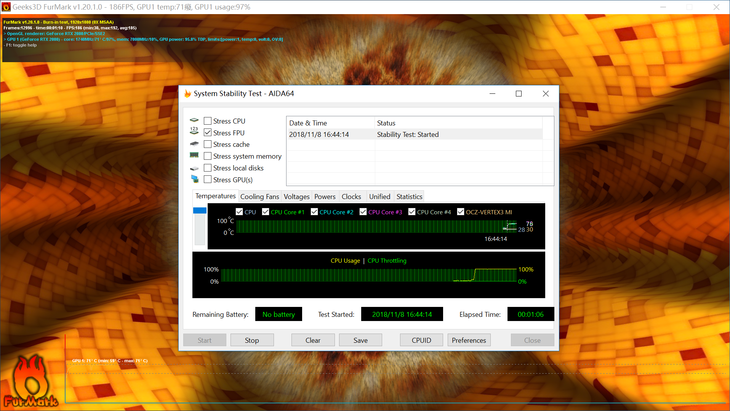
Task: Switch to the Statistics tab
Action: (409, 196)
